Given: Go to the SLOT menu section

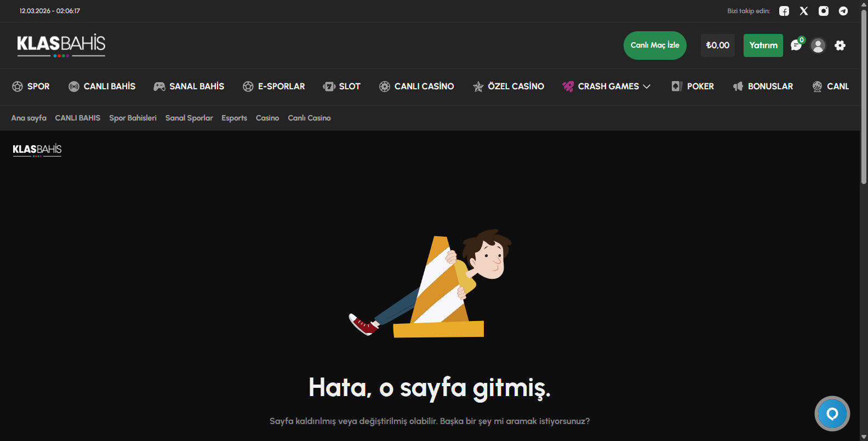Looking at the screenshot, I should coord(342,87).
